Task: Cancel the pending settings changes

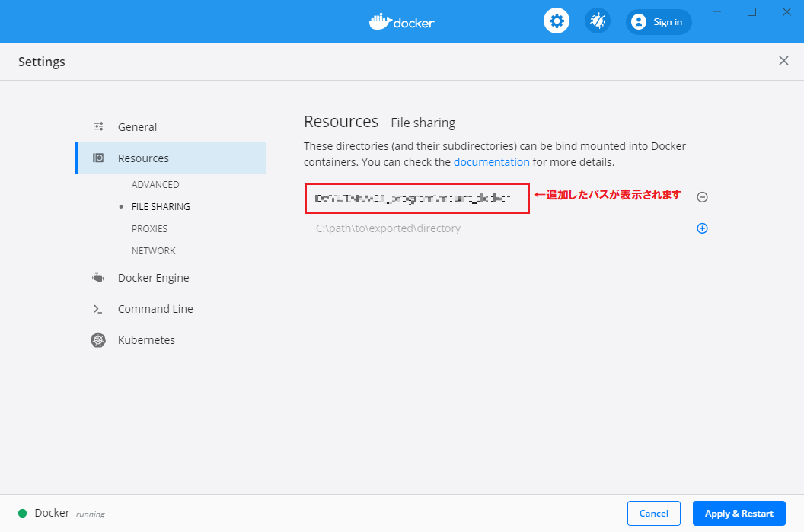Action: tap(653, 513)
